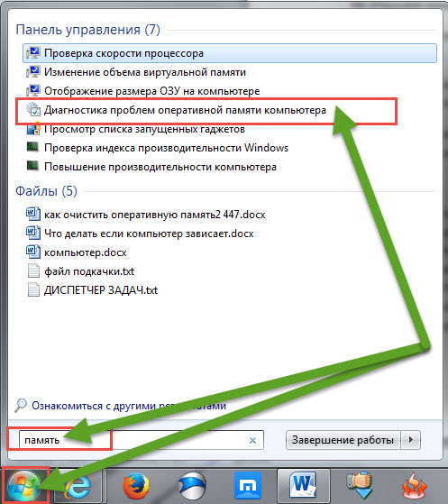Launch Firefox from the taskbar

point(136,487)
